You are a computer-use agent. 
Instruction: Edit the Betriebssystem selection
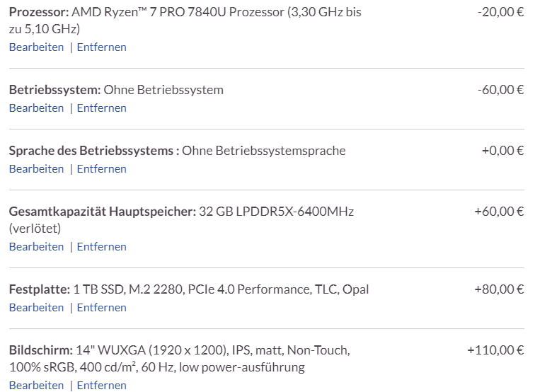tap(36, 108)
